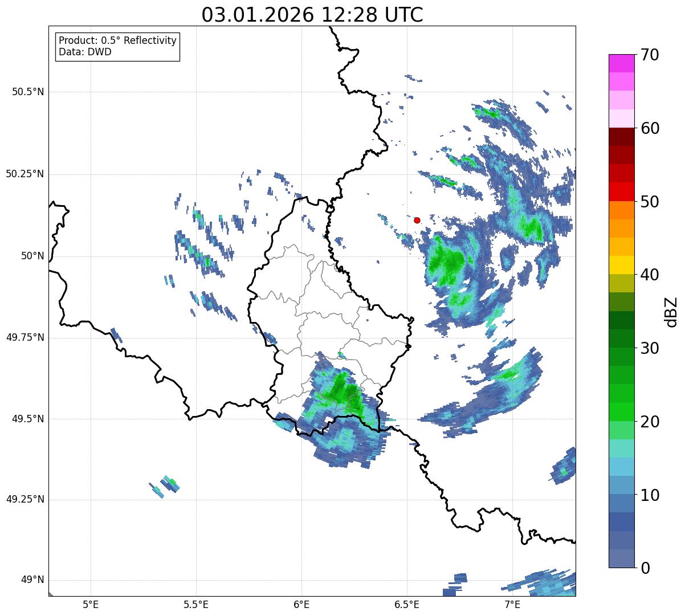
Task: Click the 7°E longitude label
Action: click(512, 604)
